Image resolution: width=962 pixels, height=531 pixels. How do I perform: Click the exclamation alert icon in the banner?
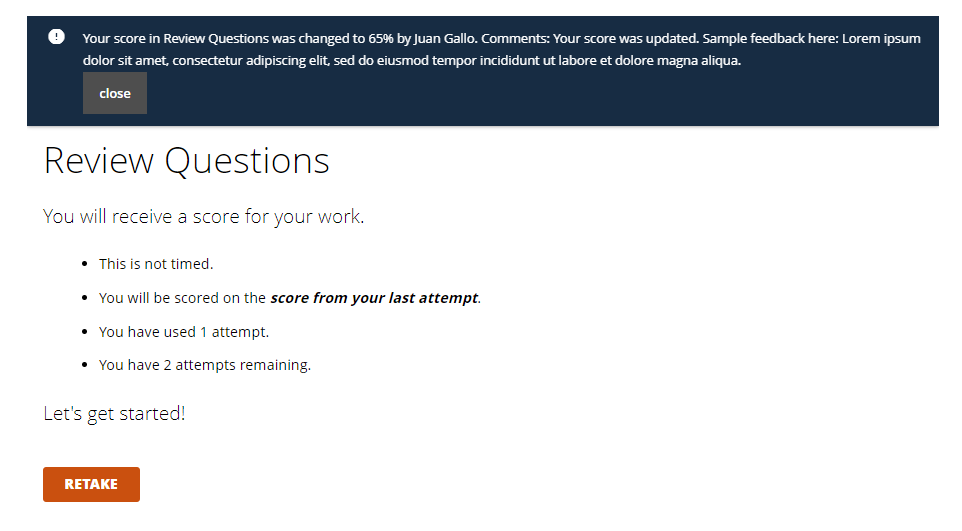56,37
